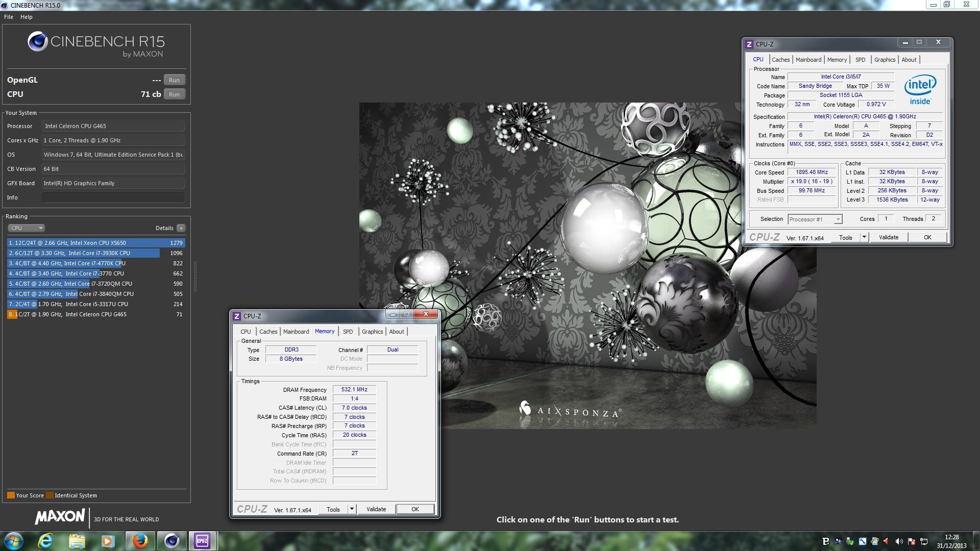Open the volume speaker tray icon
980x551 pixels.
pyautogui.click(x=899, y=541)
